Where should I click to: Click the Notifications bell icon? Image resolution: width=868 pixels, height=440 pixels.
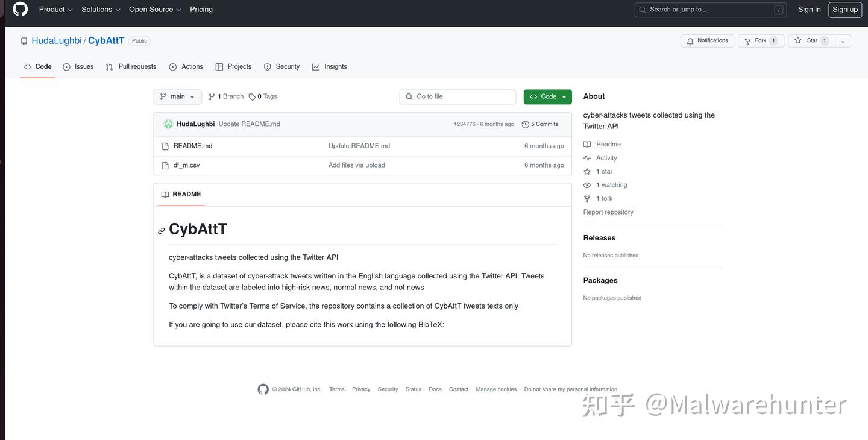690,41
